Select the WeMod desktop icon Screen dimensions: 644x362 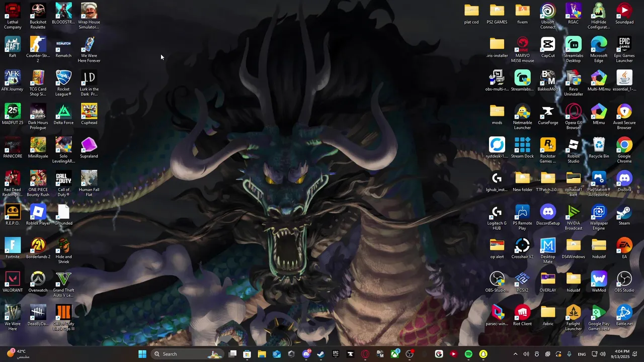pyautogui.click(x=599, y=282)
